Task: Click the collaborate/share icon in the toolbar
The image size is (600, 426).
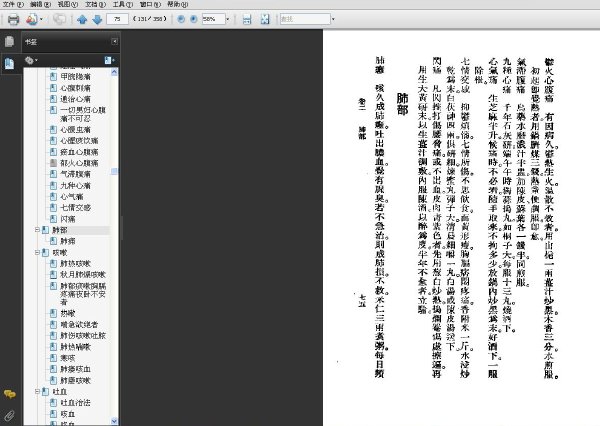Action: (x=32, y=19)
